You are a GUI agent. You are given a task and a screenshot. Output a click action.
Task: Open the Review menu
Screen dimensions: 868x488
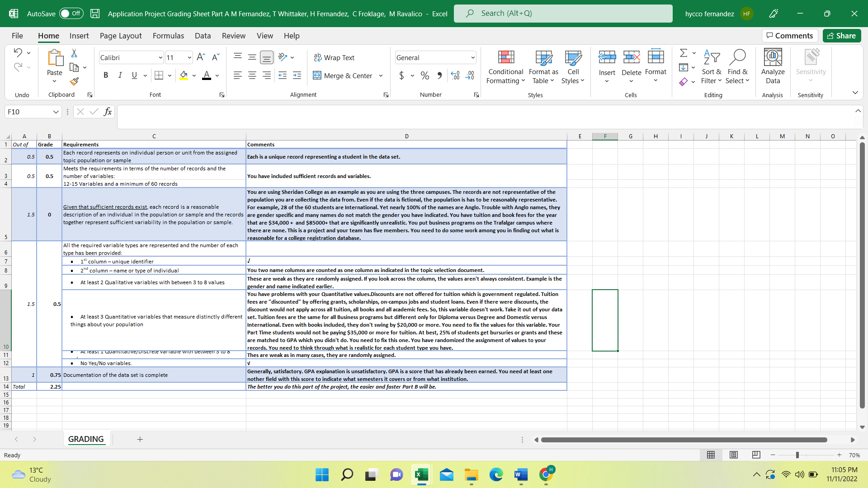pyautogui.click(x=233, y=36)
